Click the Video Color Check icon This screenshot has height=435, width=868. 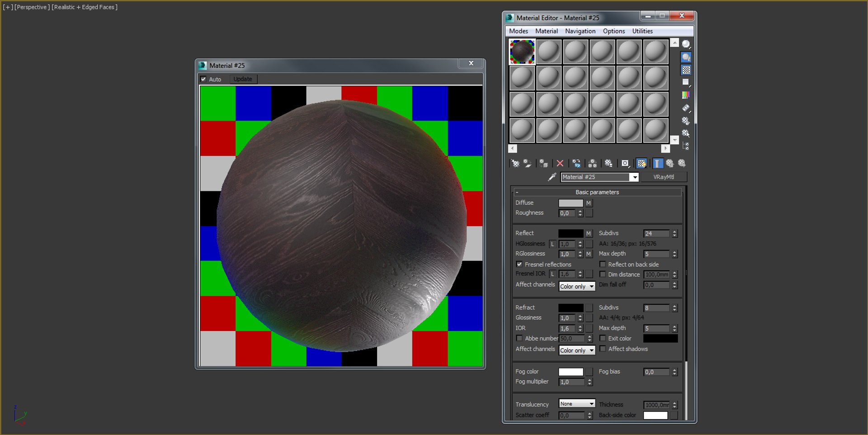tap(686, 95)
